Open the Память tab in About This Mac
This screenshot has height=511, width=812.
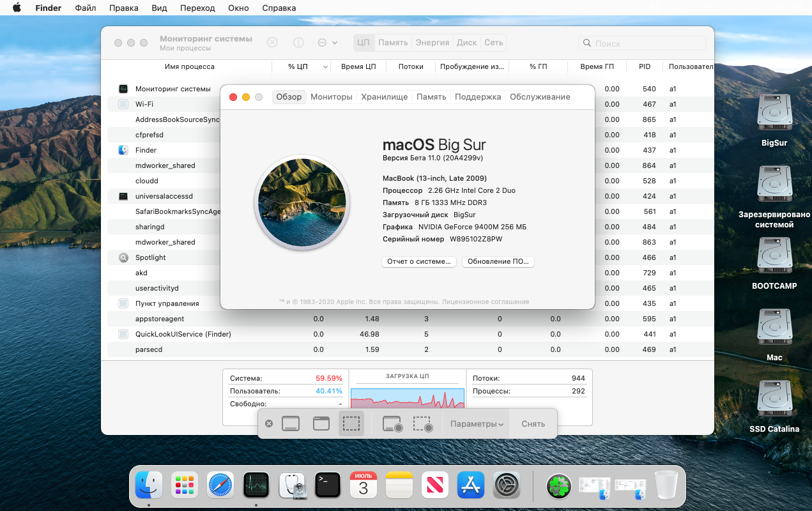tap(431, 97)
